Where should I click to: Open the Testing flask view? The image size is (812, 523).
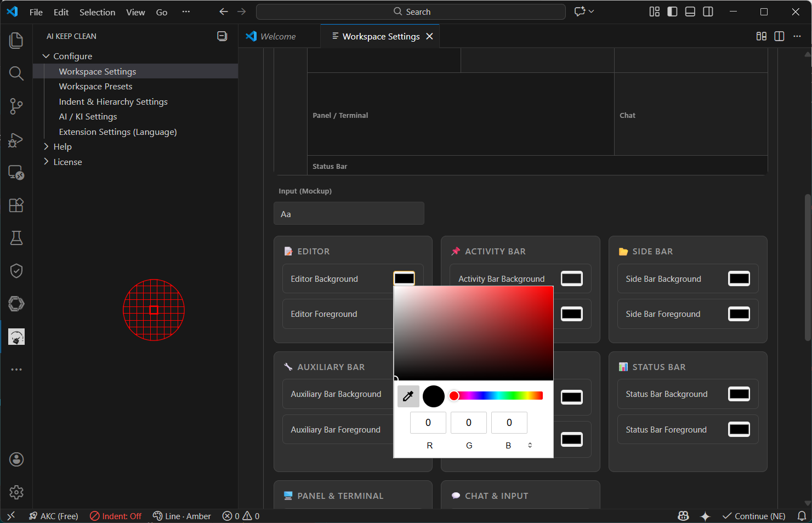click(16, 238)
